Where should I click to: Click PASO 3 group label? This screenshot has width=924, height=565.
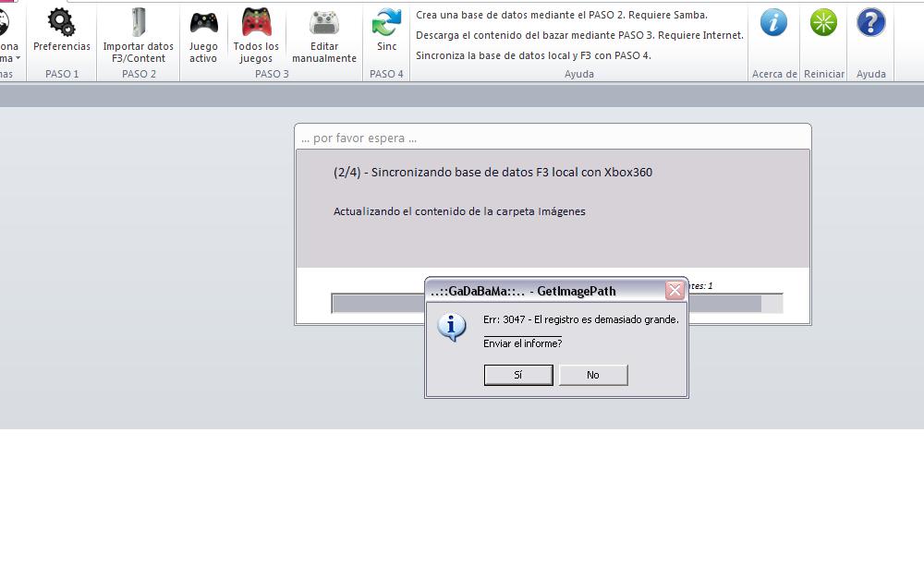tap(272, 74)
